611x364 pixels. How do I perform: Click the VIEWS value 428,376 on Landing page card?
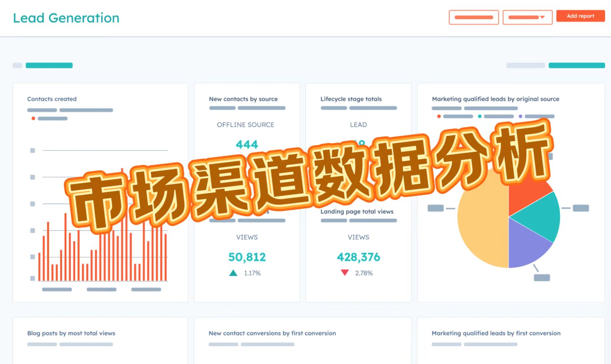(x=358, y=257)
